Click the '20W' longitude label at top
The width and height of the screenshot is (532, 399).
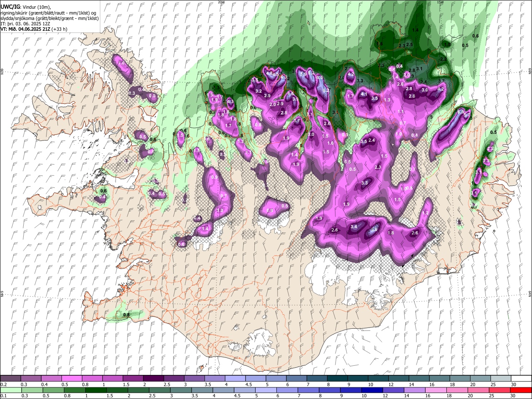tap(221, 2)
